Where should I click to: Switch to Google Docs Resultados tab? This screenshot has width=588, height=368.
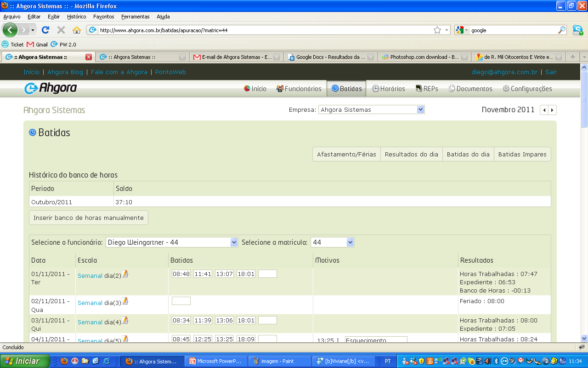pos(330,57)
